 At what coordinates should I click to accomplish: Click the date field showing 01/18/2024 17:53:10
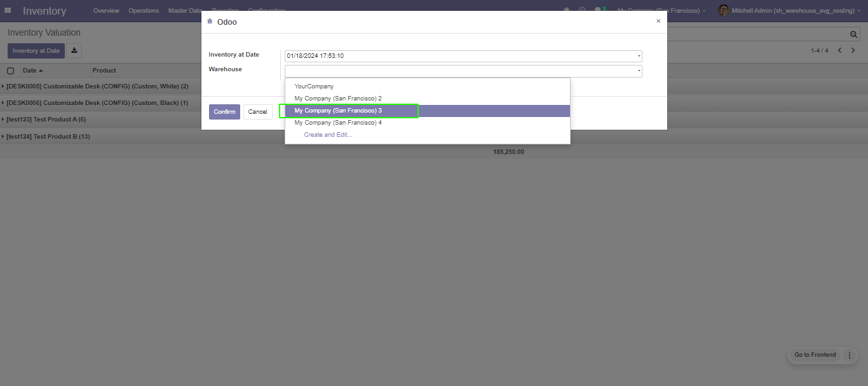pos(463,56)
